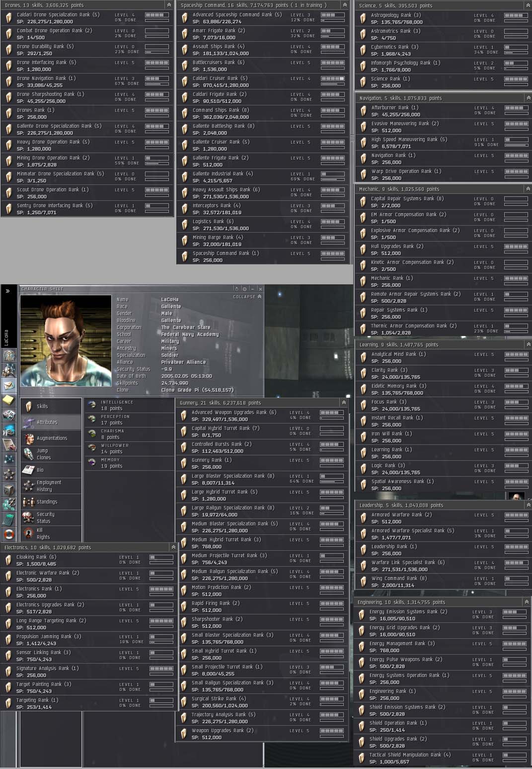Collapse the Gunnery skill group

click(x=344, y=402)
